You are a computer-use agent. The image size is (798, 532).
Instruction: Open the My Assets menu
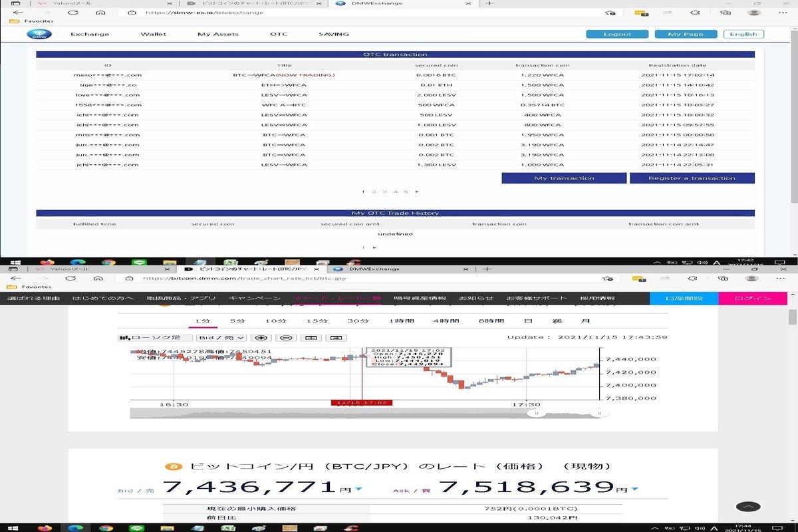pyautogui.click(x=218, y=34)
